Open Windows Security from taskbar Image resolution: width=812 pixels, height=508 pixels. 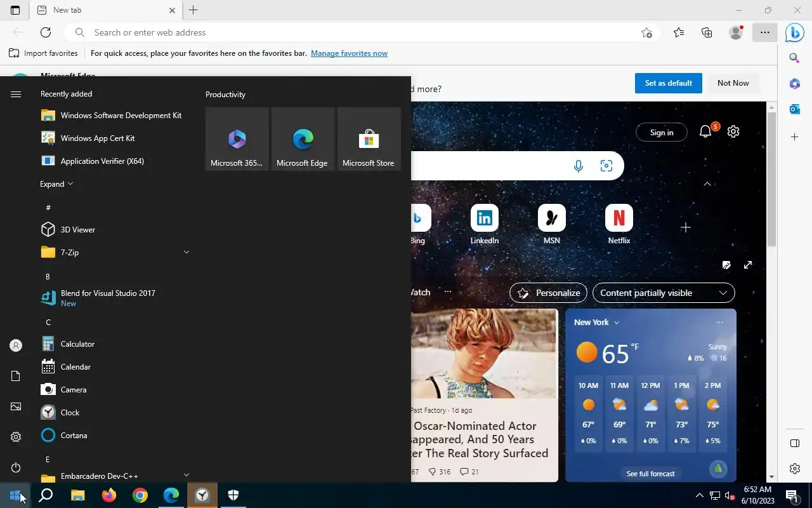(x=233, y=495)
